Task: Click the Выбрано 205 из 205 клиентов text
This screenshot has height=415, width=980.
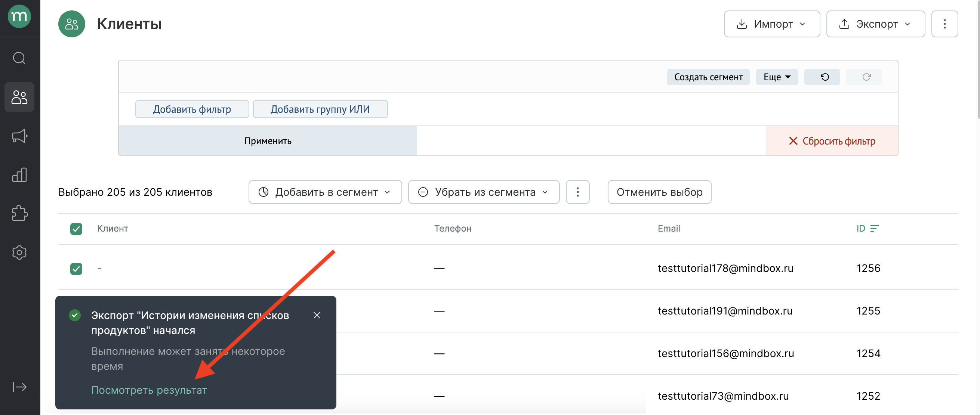Action: coord(135,192)
